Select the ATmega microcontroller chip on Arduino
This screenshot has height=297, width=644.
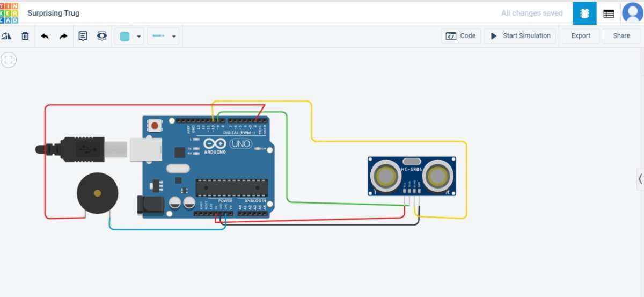(231, 187)
